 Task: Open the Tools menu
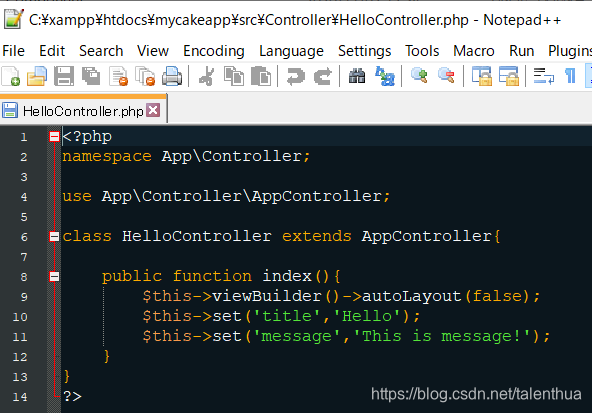(422, 51)
